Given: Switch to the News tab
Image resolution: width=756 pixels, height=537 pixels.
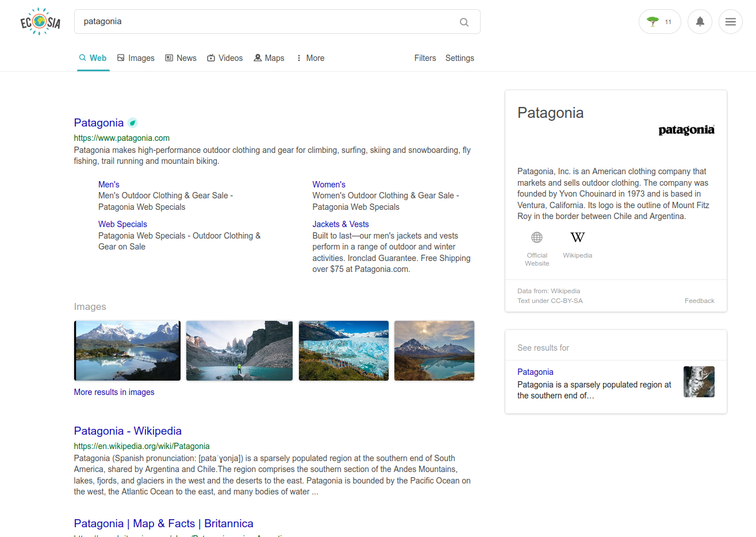Looking at the screenshot, I should (x=181, y=58).
